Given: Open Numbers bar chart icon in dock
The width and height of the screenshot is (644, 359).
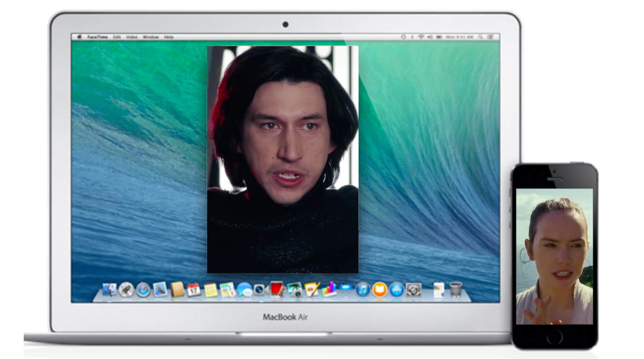Looking at the screenshot, I should point(329,289).
